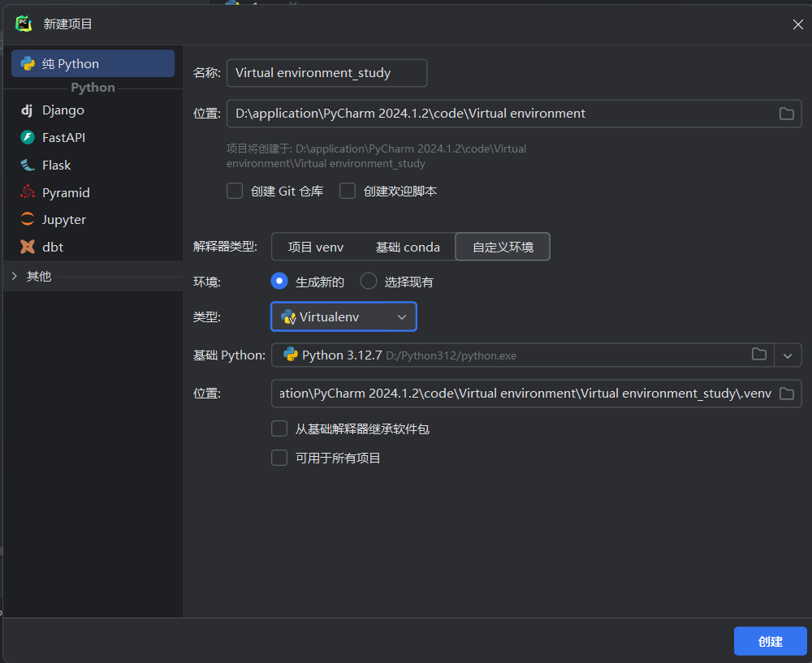Screen dimensions: 812x663
Task: Click the 解释器类型 label
Action: point(225,247)
